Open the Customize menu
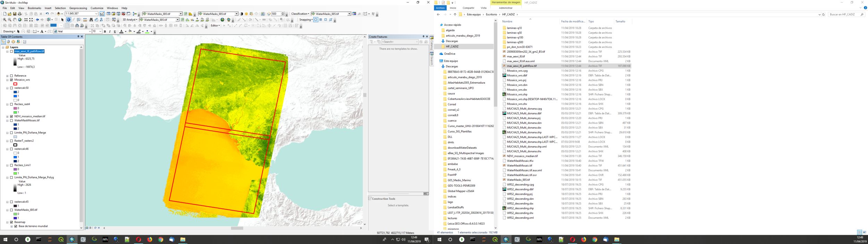868x244 pixels. pos(97,8)
